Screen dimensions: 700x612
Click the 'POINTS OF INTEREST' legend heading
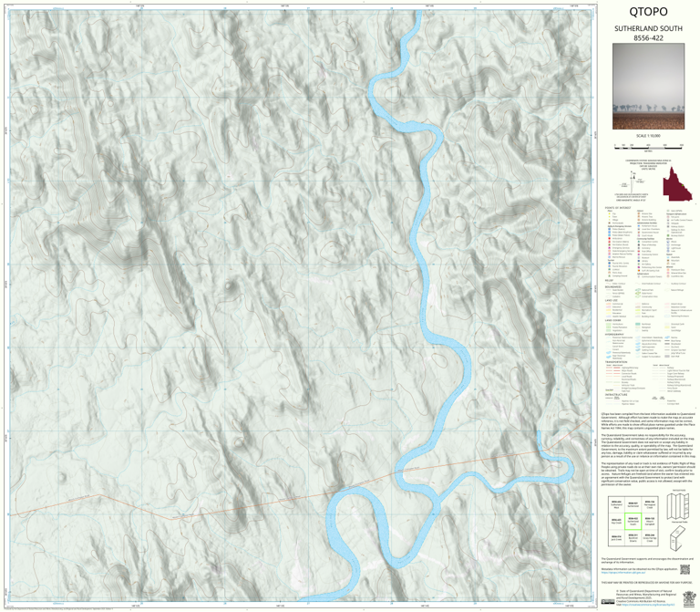pos(618,208)
